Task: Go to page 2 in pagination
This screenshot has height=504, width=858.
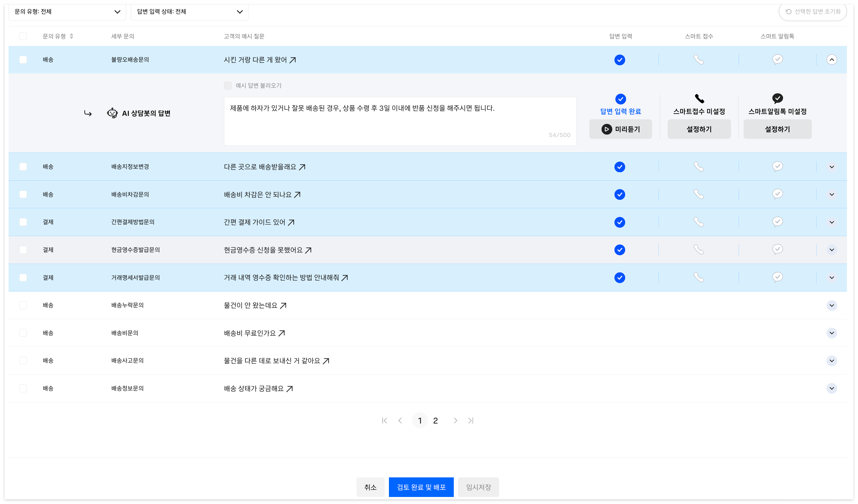Action: (435, 421)
